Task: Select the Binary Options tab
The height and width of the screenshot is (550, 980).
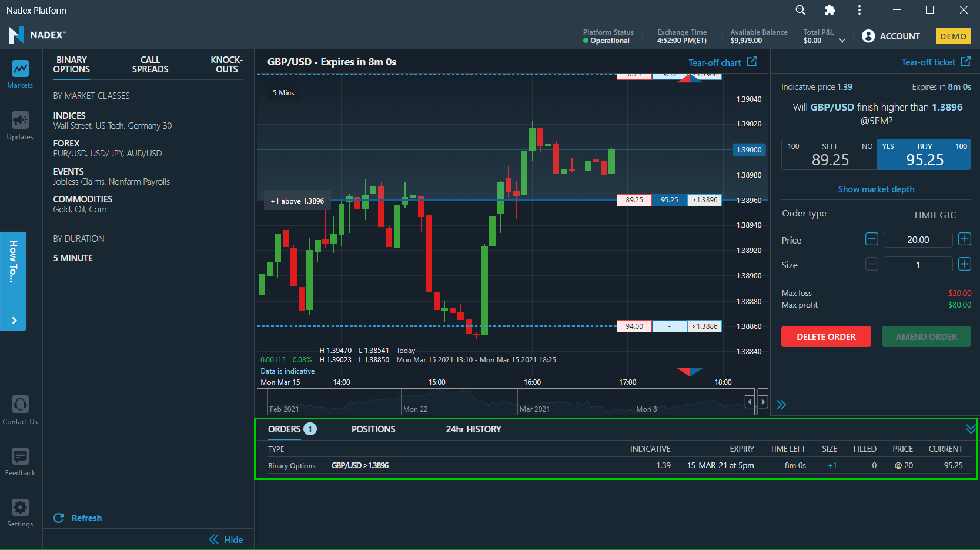Action: 72,65
